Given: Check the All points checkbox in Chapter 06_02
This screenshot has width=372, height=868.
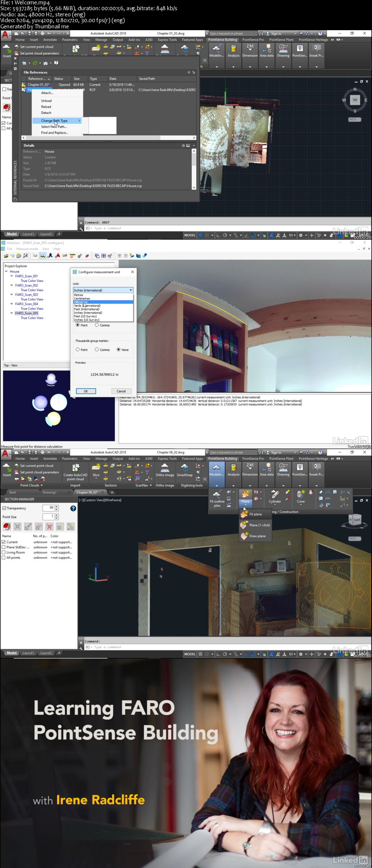Looking at the screenshot, I should [4, 557].
